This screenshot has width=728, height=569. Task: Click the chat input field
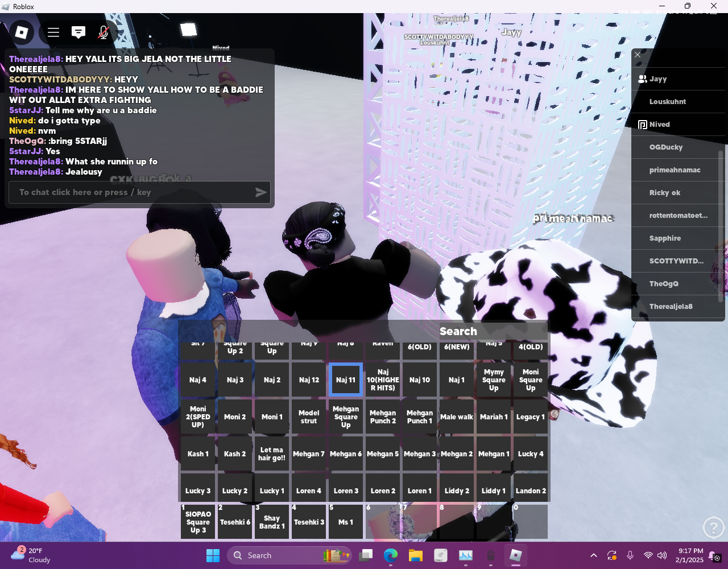click(x=139, y=192)
